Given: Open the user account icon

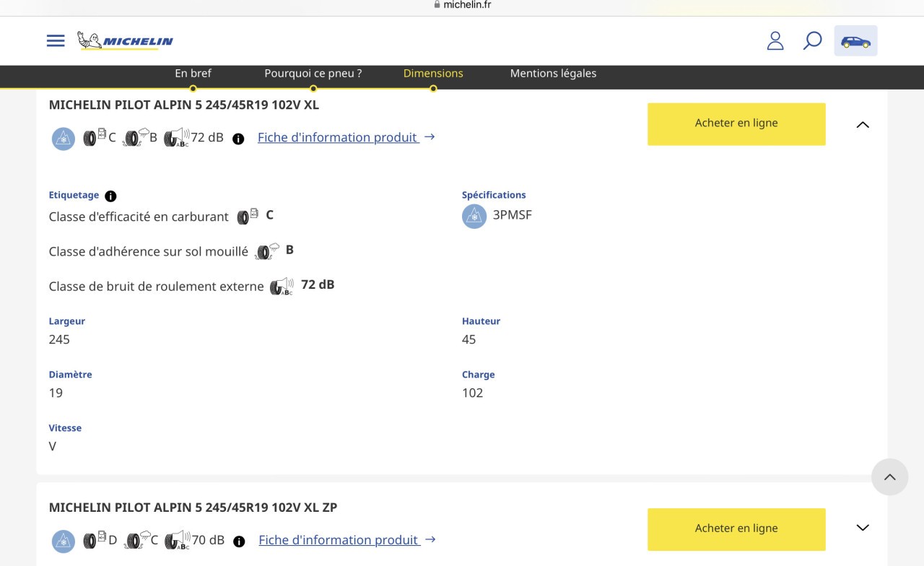Looking at the screenshot, I should pyautogui.click(x=775, y=40).
